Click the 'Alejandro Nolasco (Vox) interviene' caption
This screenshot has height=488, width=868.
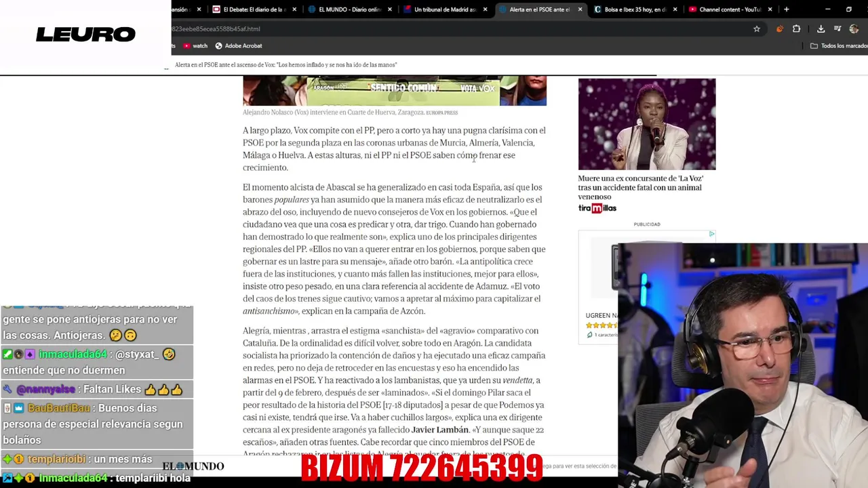click(x=350, y=113)
